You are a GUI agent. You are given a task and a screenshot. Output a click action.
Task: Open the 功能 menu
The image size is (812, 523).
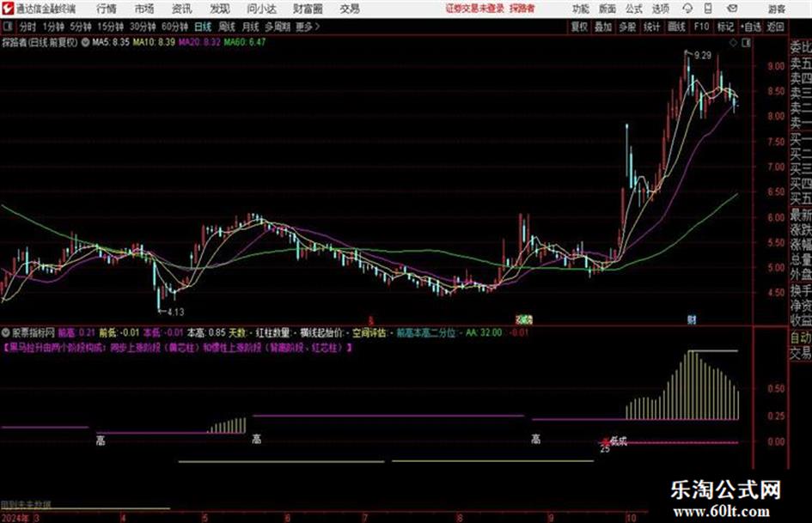581,9
